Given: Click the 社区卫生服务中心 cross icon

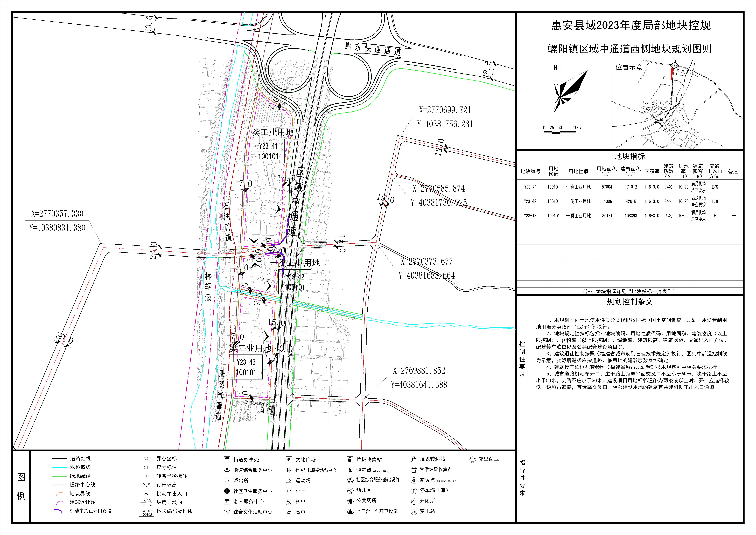Looking at the screenshot, I should point(227,491).
